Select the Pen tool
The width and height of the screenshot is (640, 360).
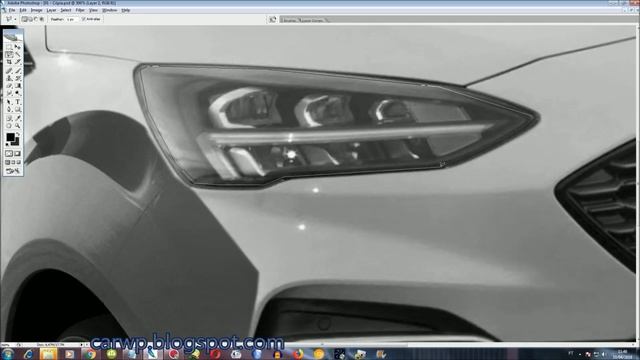(9, 109)
